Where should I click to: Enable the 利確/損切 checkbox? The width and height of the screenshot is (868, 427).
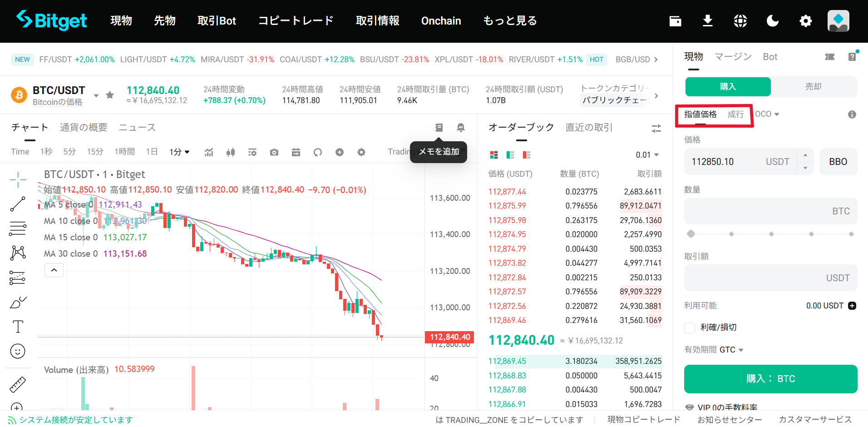click(x=690, y=328)
